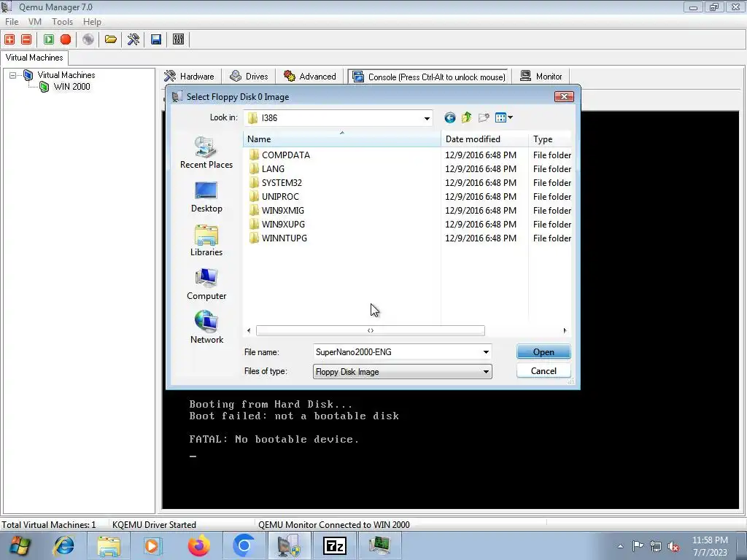Expand the Look in folder dropdown
The width and height of the screenshot is (747, 560).
427,118
